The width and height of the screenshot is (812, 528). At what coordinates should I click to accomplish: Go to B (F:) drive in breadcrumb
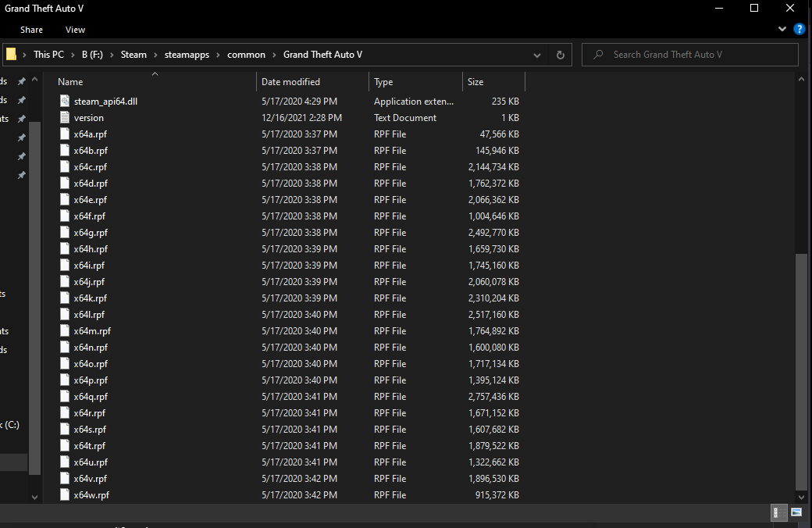92,55
